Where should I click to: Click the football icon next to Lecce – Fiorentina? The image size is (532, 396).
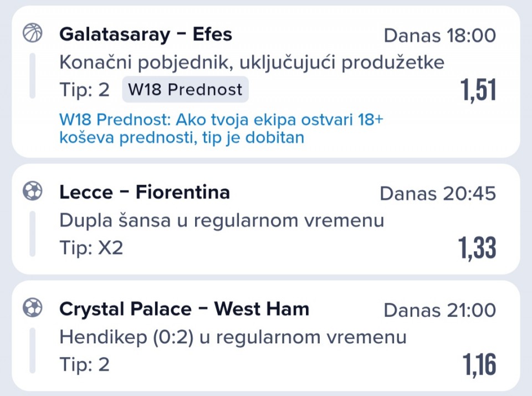[32, 192]
